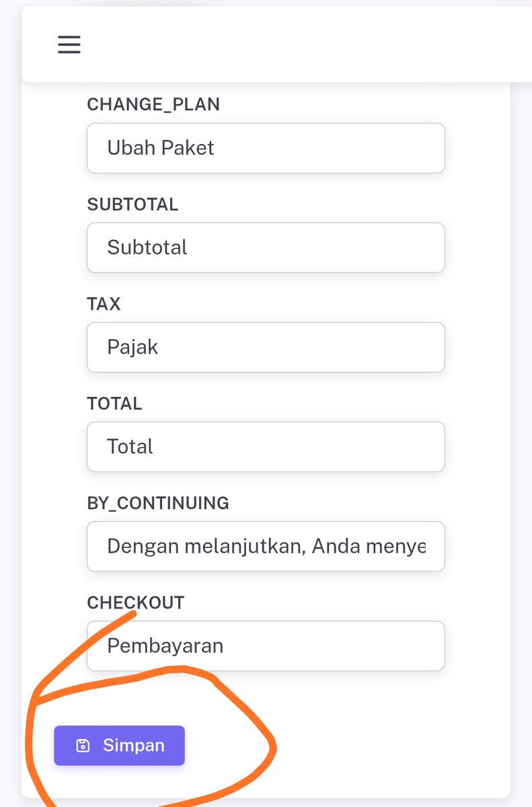Screen dimensions: 532x807
Task: Edit the TOTAL translation text box
Action: 266,447
